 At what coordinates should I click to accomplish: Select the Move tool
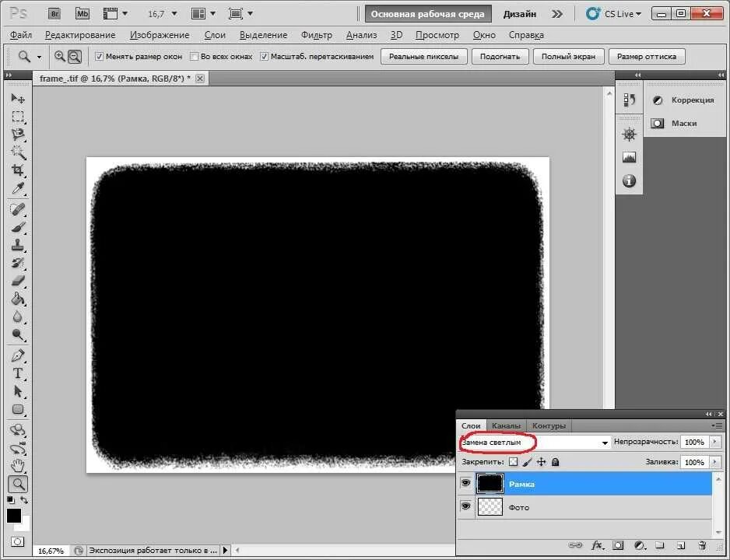click(18, 98)
